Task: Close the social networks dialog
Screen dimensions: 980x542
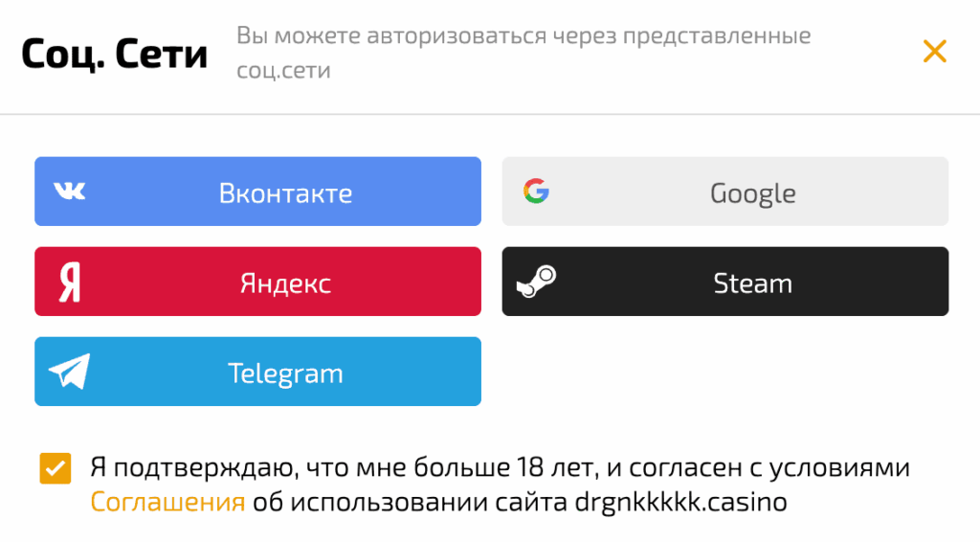Action: [x=934, y=52]
